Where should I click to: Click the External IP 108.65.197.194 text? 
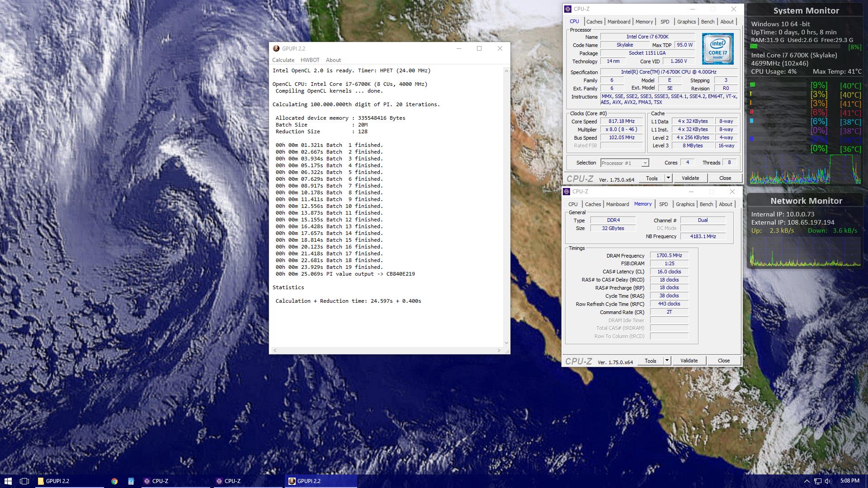tap(793, 222)
